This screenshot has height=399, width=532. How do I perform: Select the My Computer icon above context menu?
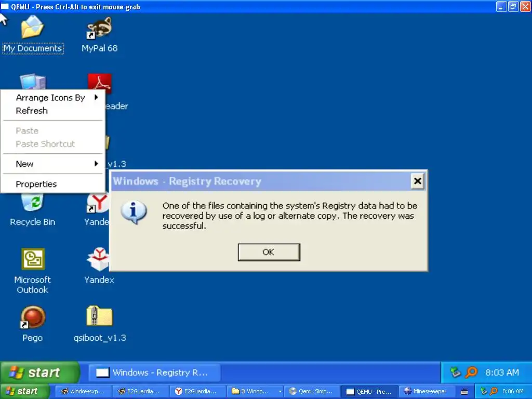33,82
